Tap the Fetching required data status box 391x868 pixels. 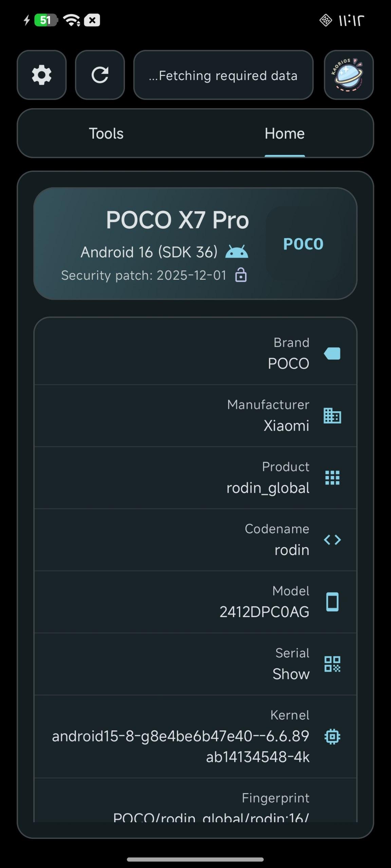(223, 75)
